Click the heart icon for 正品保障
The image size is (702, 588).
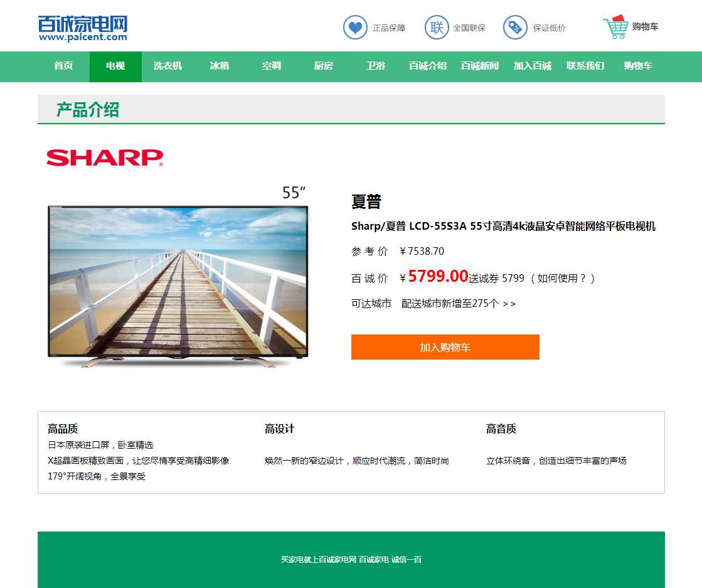(355, 28)
